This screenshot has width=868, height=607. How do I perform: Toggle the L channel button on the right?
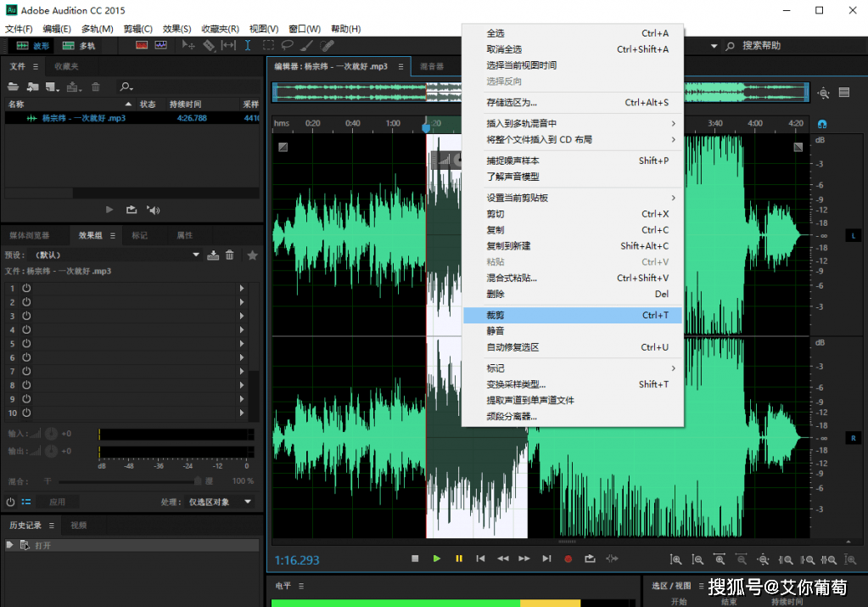coord(853,235)
